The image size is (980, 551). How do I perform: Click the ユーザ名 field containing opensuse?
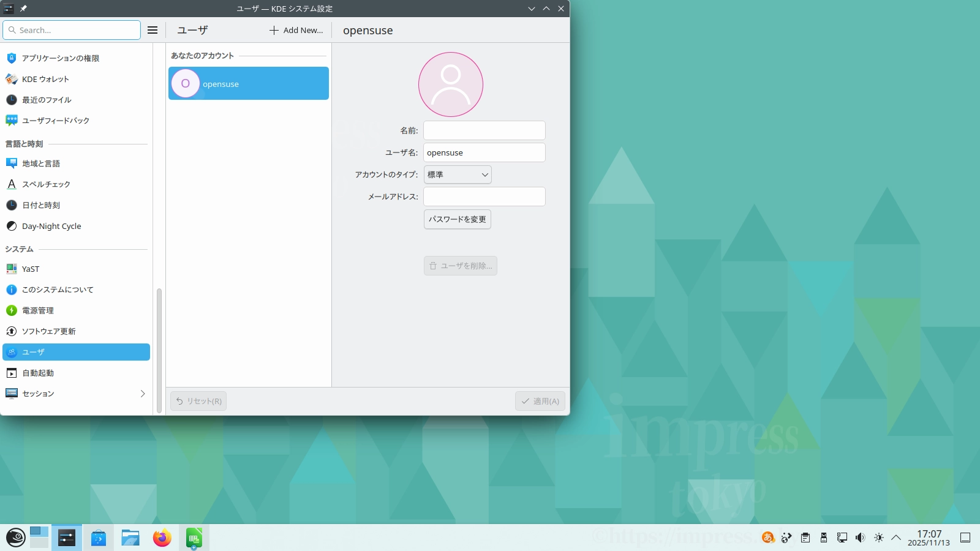(484, 152)
